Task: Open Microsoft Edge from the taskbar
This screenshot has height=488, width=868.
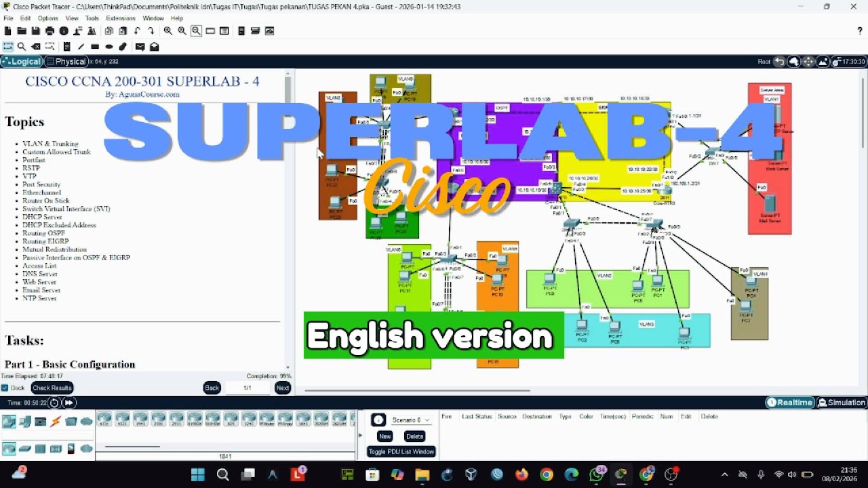Action: (x=572, y=474)
